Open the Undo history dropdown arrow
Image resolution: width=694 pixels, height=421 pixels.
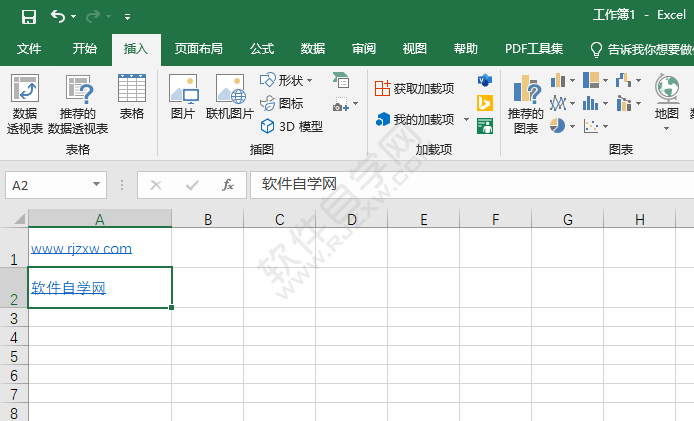point(73,17)
